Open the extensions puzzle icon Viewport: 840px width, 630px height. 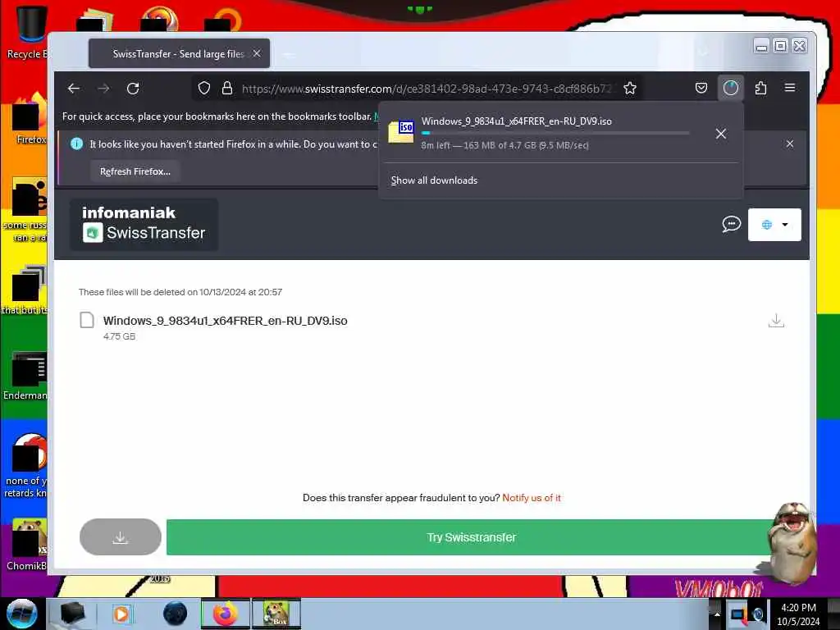(x=760, y=88)
